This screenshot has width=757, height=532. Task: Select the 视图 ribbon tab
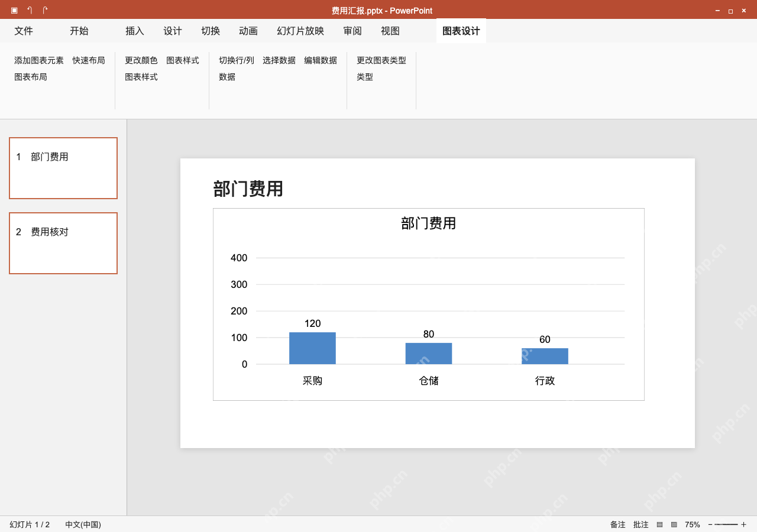tap(390, 31)
